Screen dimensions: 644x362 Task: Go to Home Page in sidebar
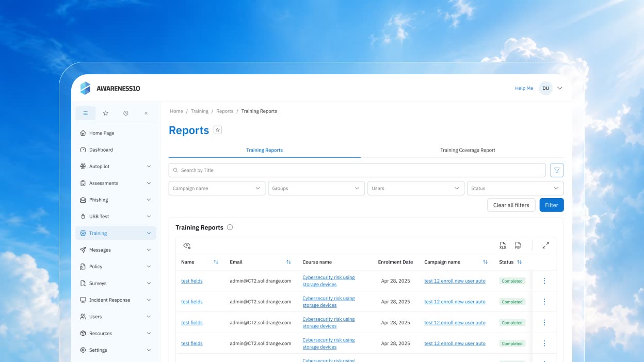pyautogui.click(x=116, y=133)
